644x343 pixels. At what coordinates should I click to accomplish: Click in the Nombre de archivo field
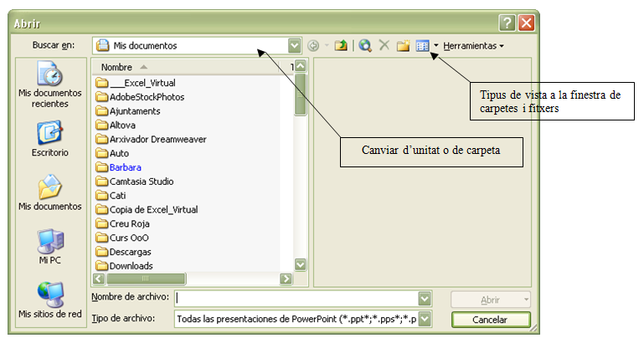(297, 299)
